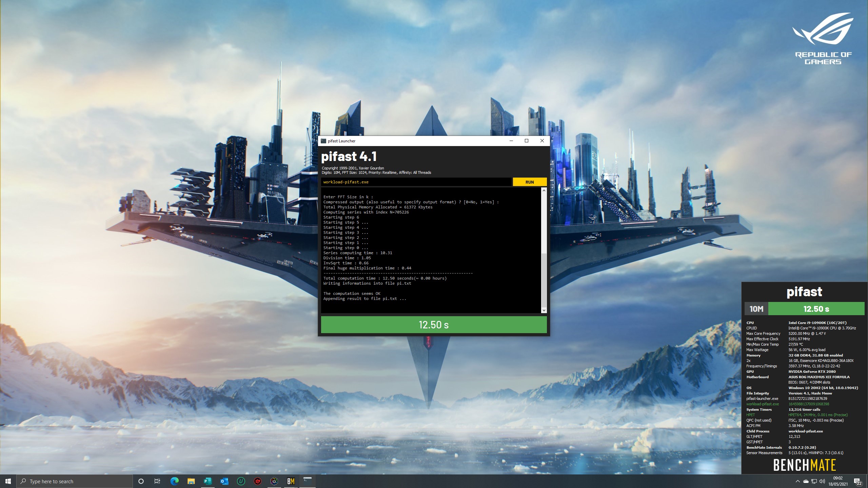Viewport: 868px width, 488px height.
Task: Click the 'pifast 4.1' heading in launcher
Action: pos(349,157)
